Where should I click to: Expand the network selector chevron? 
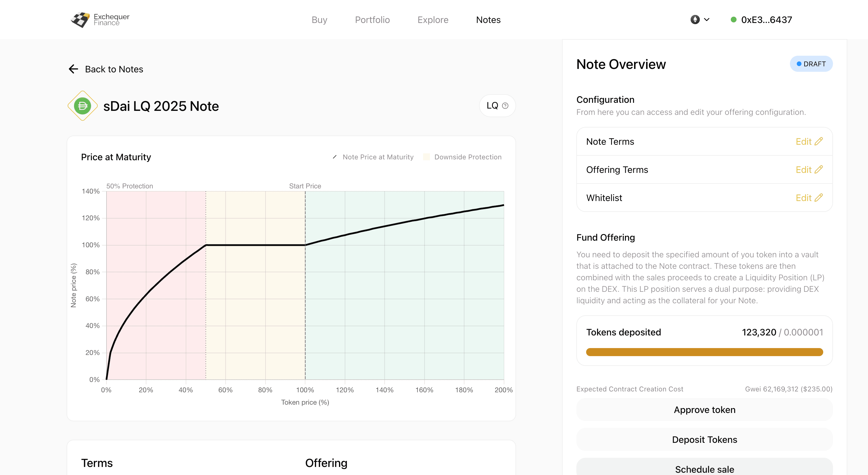point(707,20)
